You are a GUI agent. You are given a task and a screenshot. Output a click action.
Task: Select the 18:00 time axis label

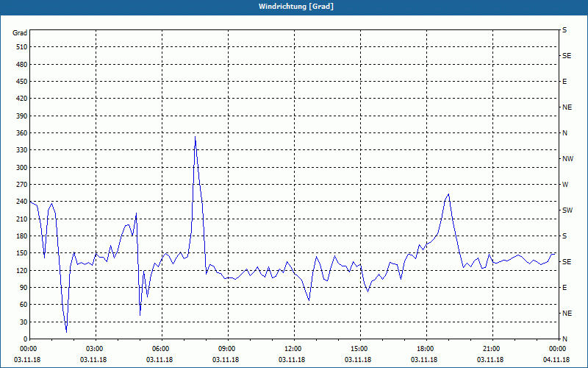[426, 349]
